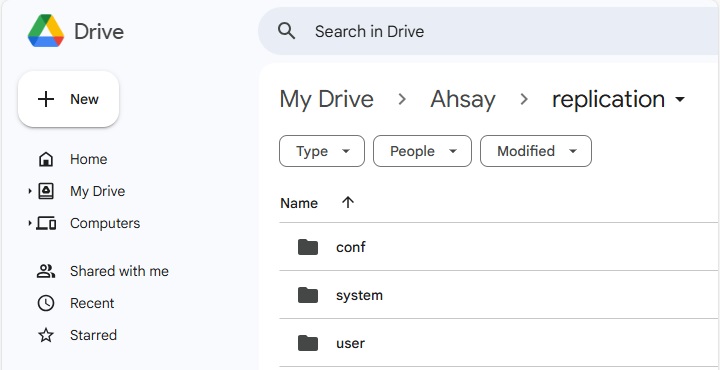Go to My Drive breadcrumb
720x370 pixels.
pyautogui.click(x=326, y=99)
